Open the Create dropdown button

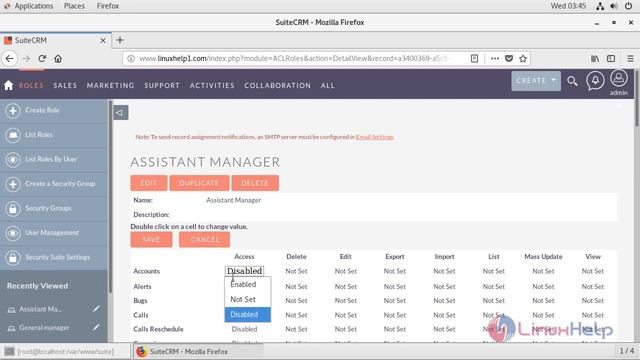(x=536, y=81)
